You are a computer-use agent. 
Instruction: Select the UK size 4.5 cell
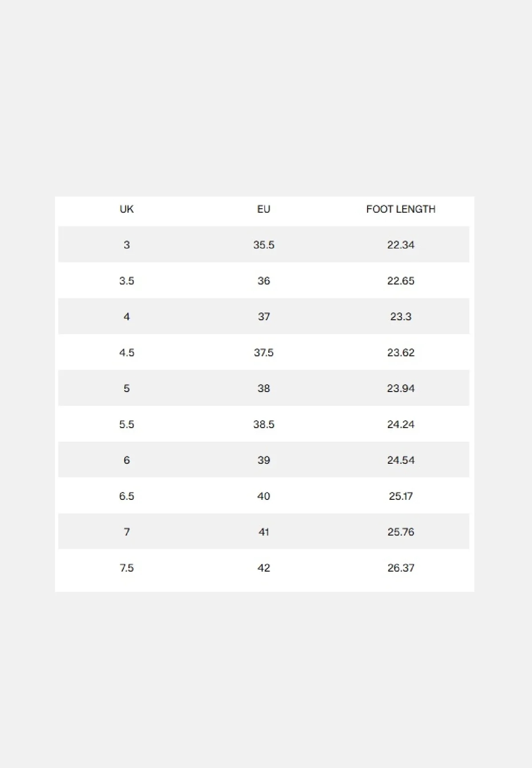pyautogui.click(x=127, y=353)
